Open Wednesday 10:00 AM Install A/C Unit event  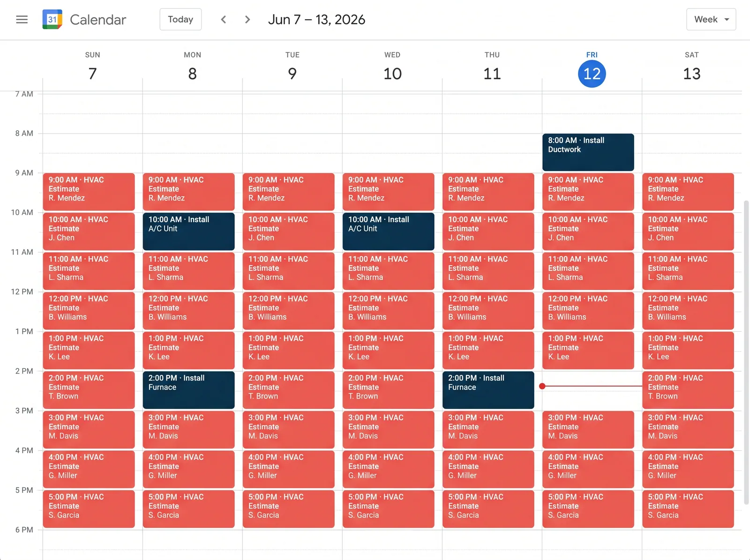[x=389, y=231]
